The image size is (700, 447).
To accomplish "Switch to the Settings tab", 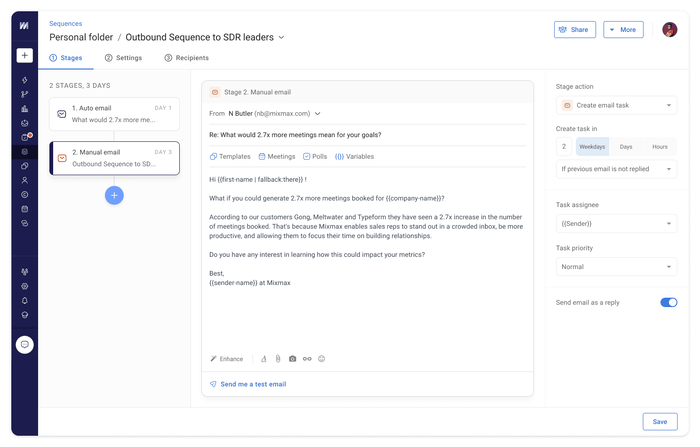I will click(123, 58).
